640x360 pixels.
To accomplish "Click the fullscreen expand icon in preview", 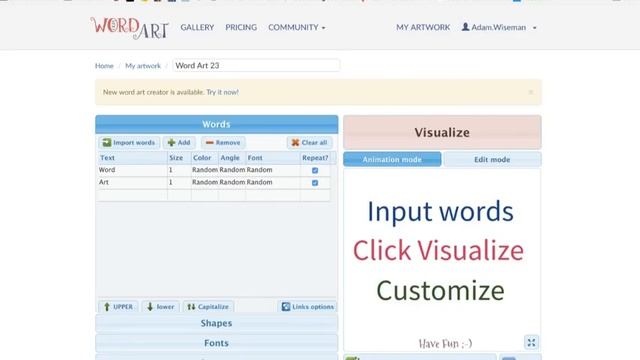I will point(531,342).
